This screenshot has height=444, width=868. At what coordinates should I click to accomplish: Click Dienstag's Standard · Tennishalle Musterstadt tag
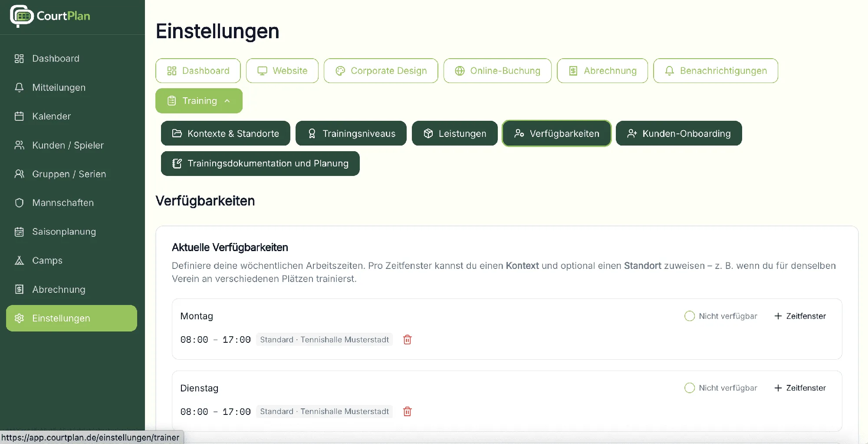(x=325, y=411)
